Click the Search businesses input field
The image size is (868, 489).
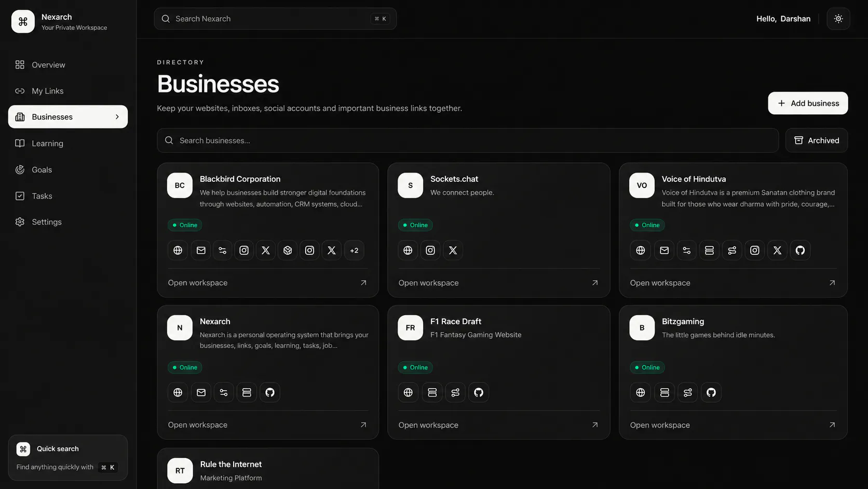click(468, 140)
